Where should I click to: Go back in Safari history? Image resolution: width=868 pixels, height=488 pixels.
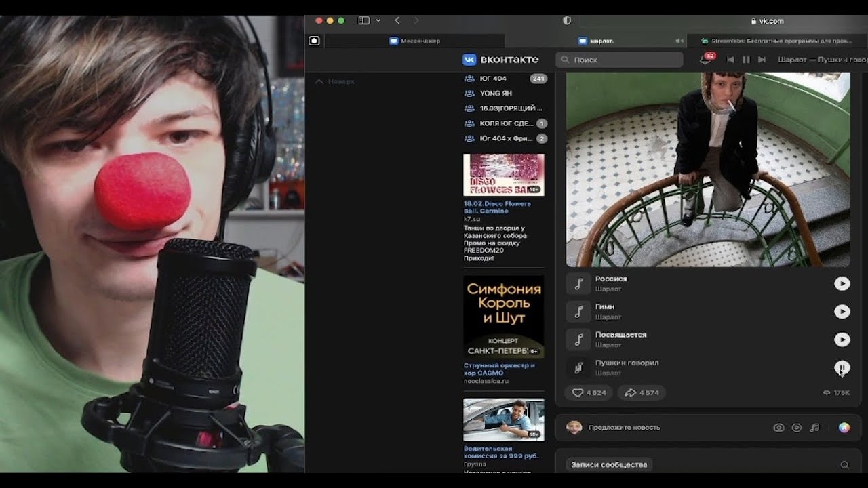click(397, 20)
